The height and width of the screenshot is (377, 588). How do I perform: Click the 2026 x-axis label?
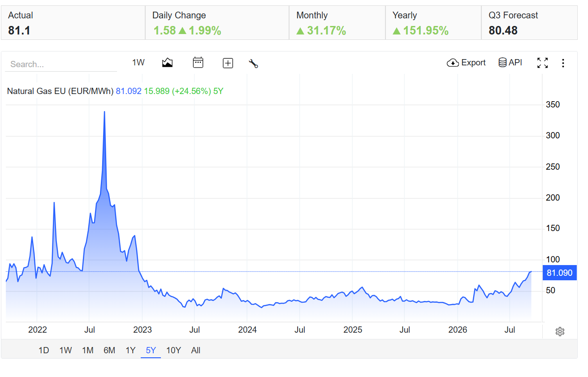click(x=458, y=330)
